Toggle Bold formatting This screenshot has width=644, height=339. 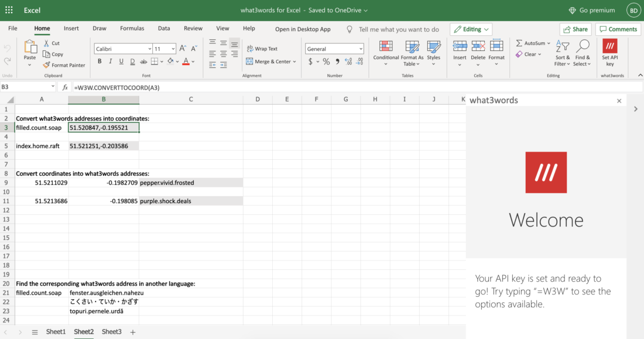pyautogui.click(x=100, y=61)
